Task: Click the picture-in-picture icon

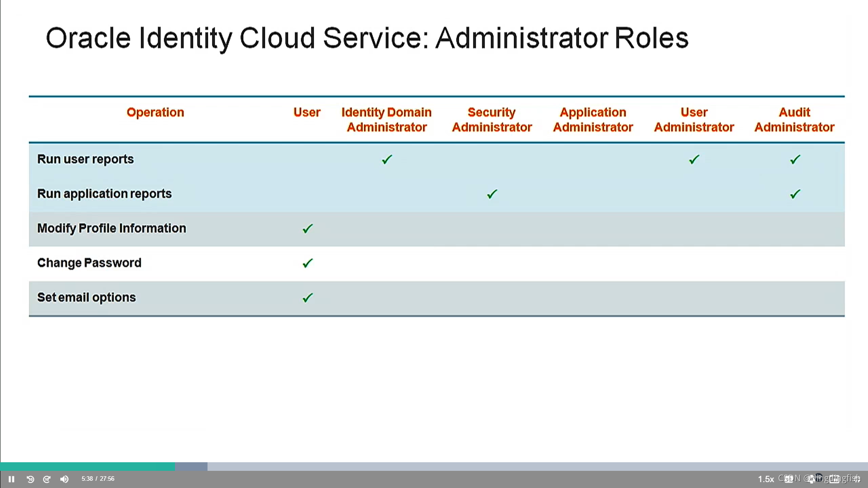Action: coord(834,479)
